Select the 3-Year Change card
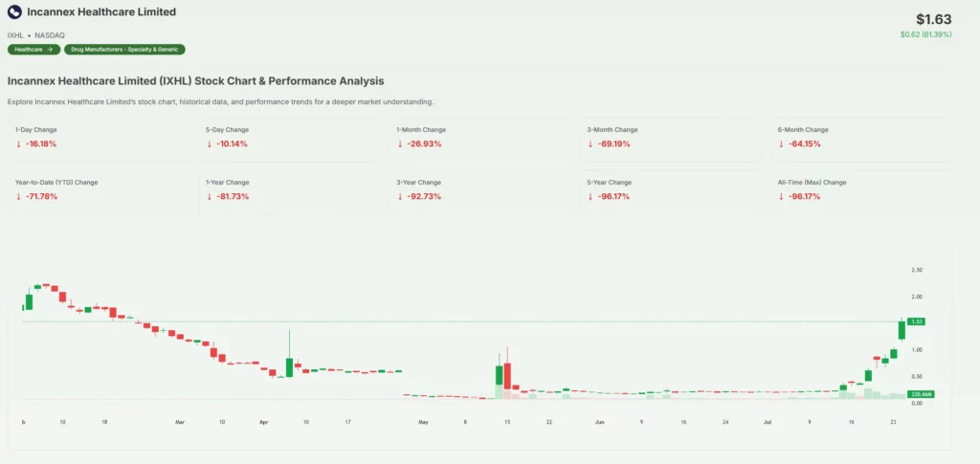980x464 pixels. pyautogui.click(x=479, y=190)
